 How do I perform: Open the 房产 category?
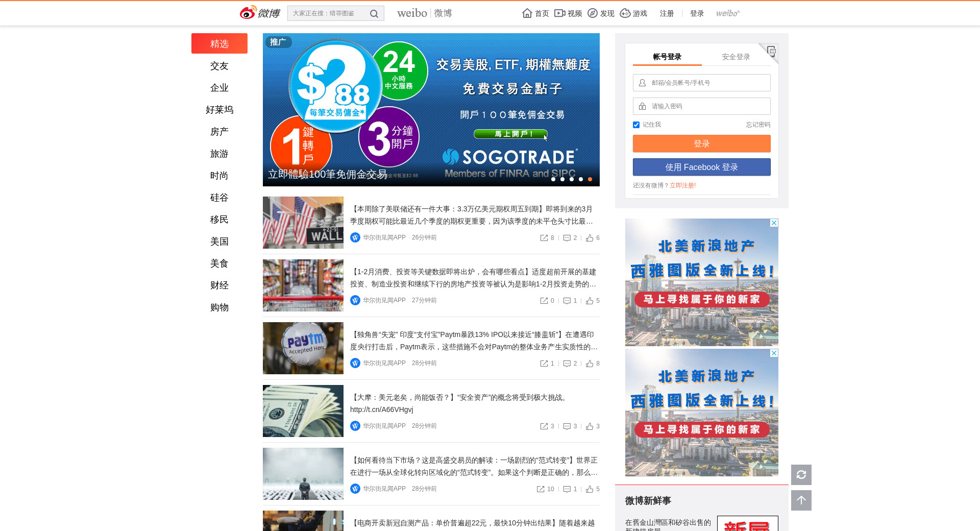point(219,132)
